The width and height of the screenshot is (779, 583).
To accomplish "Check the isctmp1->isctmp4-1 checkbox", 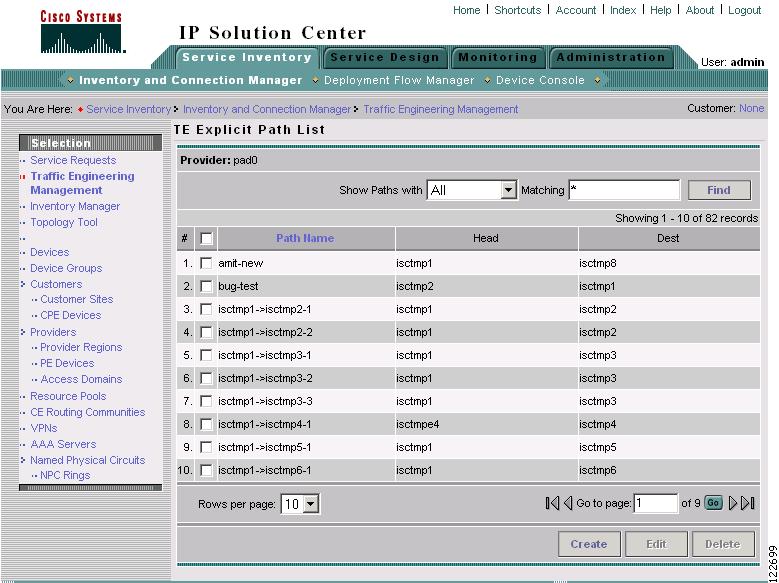I will 206,424.
